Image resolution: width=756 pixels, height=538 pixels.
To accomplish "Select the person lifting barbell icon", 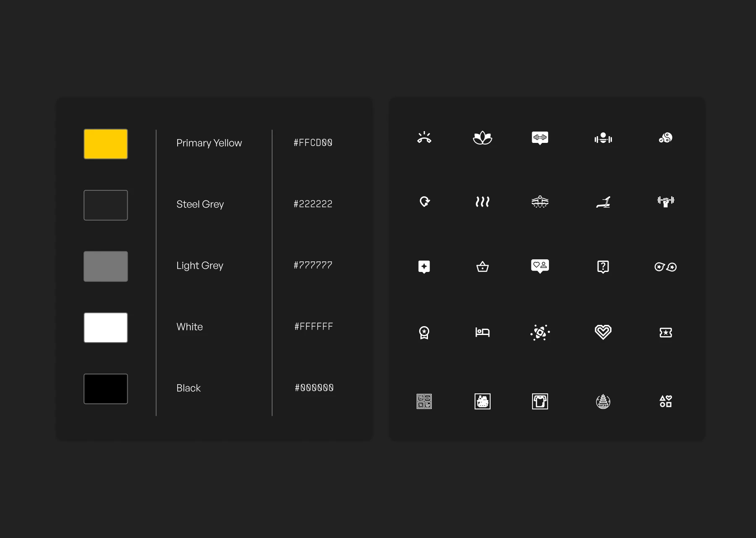I will coord(603,138).
